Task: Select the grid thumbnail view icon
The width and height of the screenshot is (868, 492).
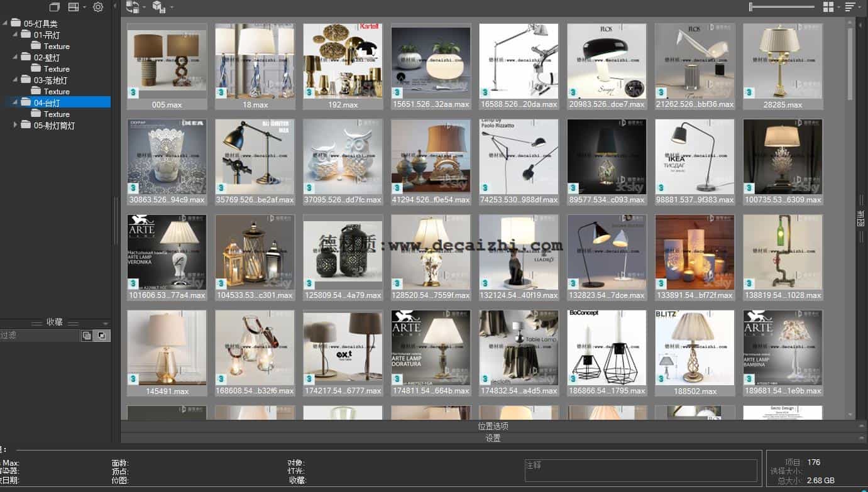Action: tap(828, 7)
